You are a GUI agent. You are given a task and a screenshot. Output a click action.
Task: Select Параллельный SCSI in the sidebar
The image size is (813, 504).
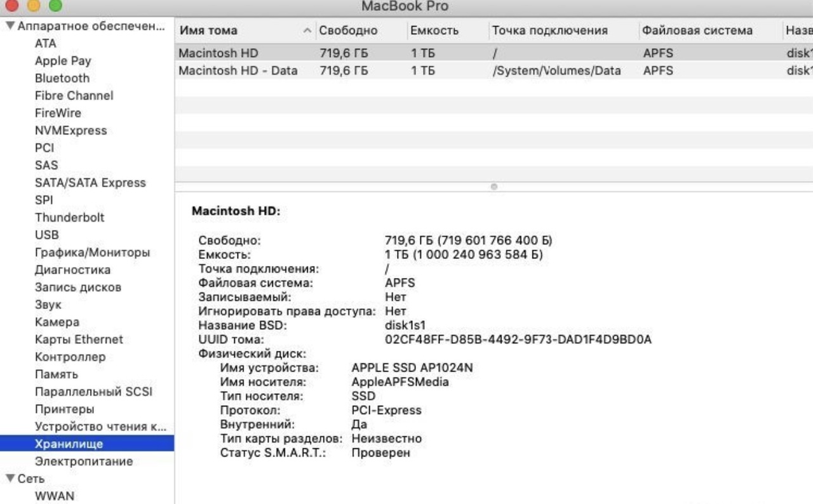pyautogui.click(x=94, y=392)
